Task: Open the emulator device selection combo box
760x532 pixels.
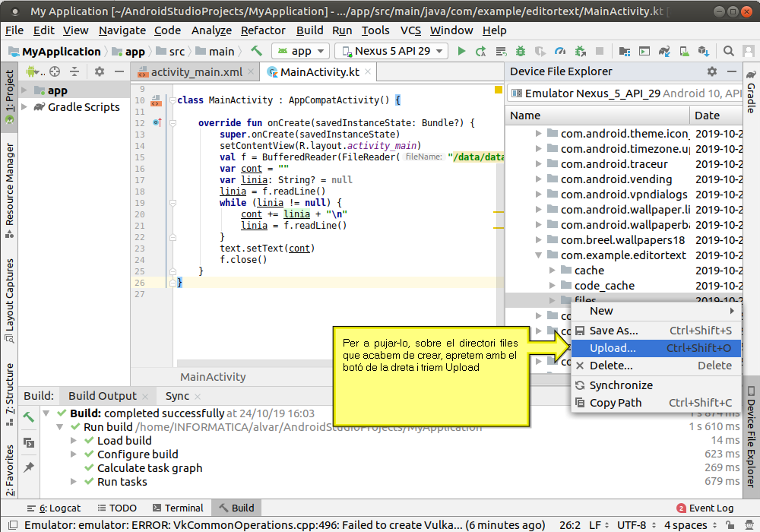Action: (625, 93)
